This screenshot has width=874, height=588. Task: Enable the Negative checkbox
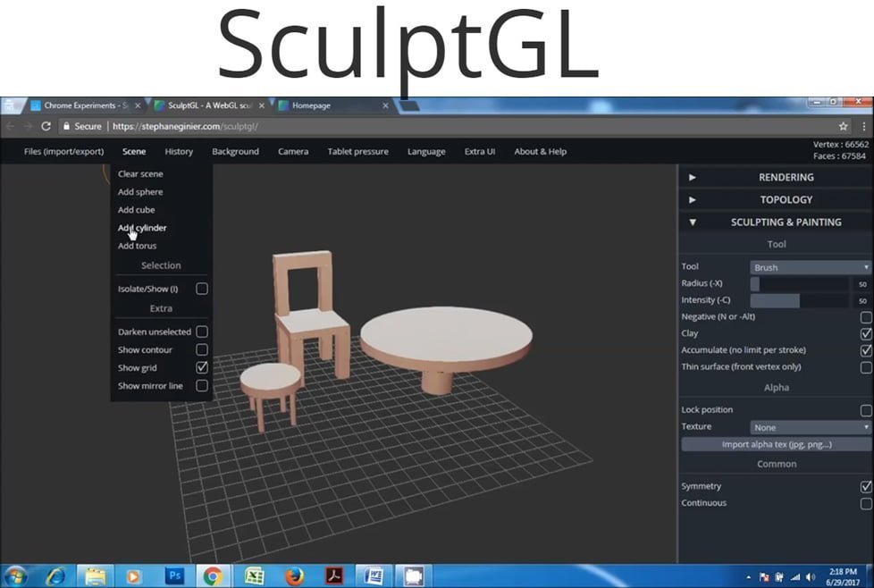click(x=866, y=317)
